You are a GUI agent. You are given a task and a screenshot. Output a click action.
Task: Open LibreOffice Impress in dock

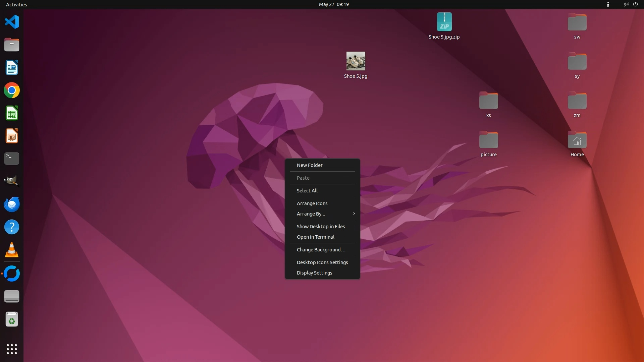point(12,136)
